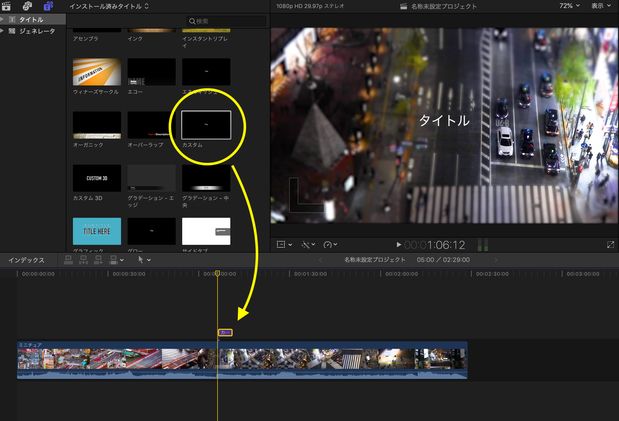The width and height of the screenshot is (619, 421).
Task: Select the オーバーラップ title thumbnail
Action: point(152,125)
